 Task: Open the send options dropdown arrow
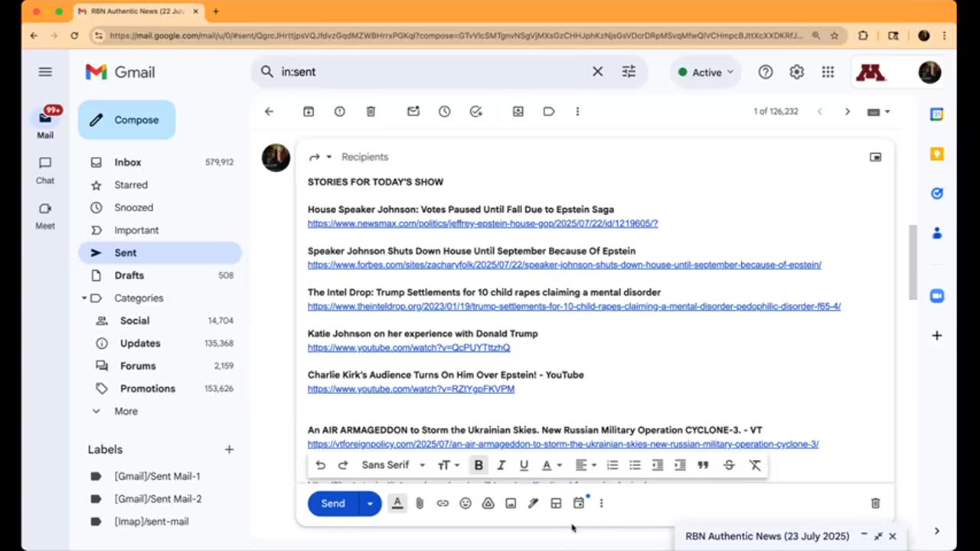(370, 504)
